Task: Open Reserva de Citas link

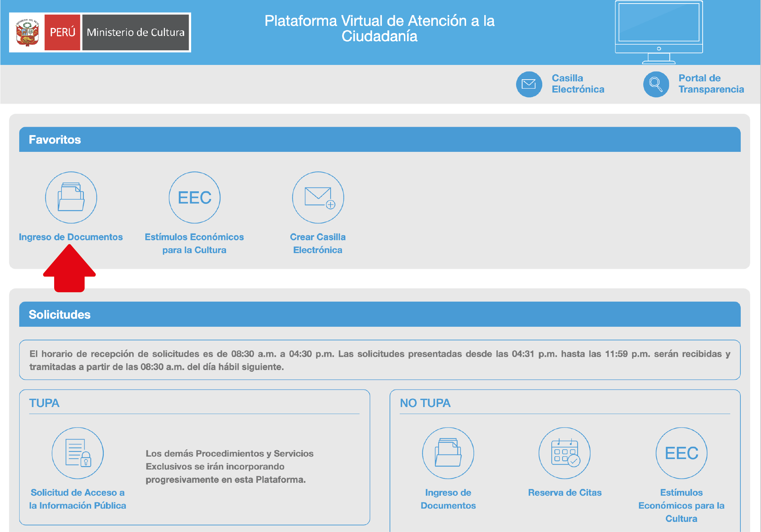Action: 565,493
